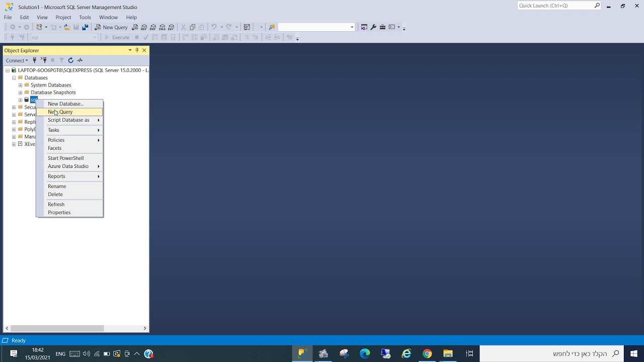Open File Explorer from the taskbar
The image size is (644, 362).
tap(448, 354)
